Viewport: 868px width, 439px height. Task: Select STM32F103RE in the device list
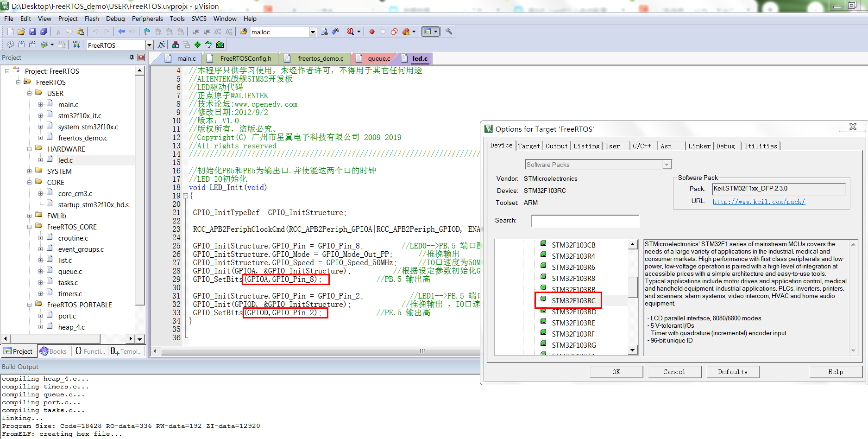tap(573, 323)
